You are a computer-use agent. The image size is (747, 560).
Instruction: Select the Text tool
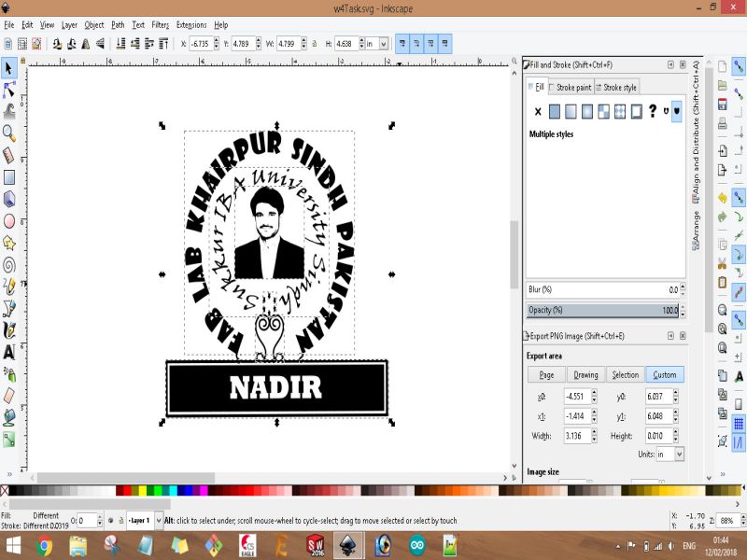[x=9, y=353]
